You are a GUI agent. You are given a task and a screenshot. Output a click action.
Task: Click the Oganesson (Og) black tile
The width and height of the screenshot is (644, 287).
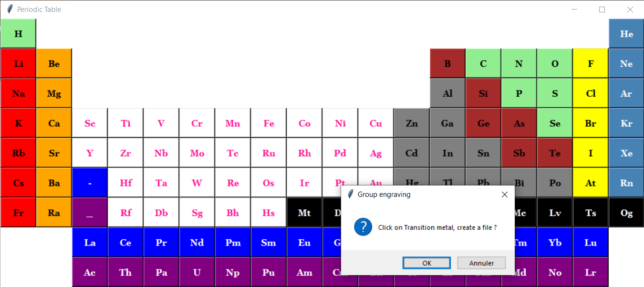coord(626,213)
